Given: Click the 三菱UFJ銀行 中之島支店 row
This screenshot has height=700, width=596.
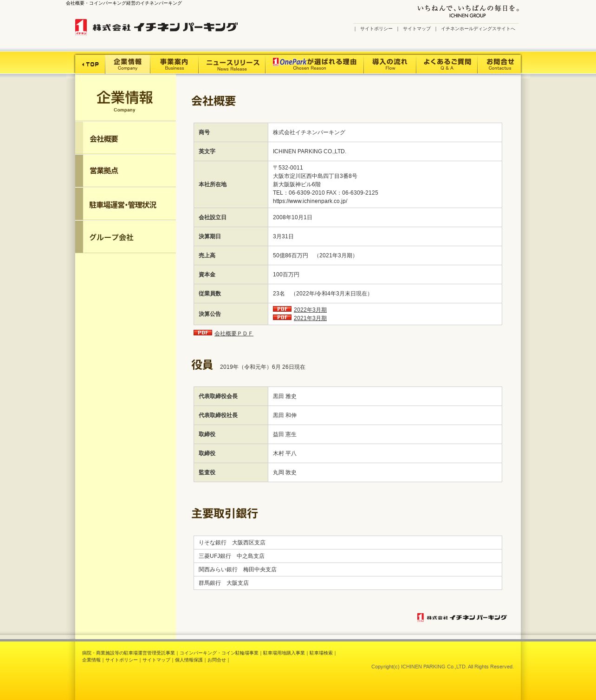Looking at the screenshot, I should click(x=348, y=556).
